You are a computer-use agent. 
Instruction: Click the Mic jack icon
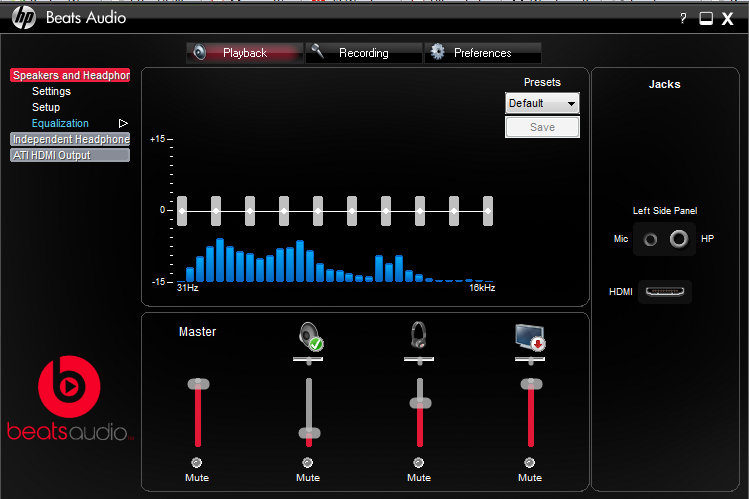650,239
